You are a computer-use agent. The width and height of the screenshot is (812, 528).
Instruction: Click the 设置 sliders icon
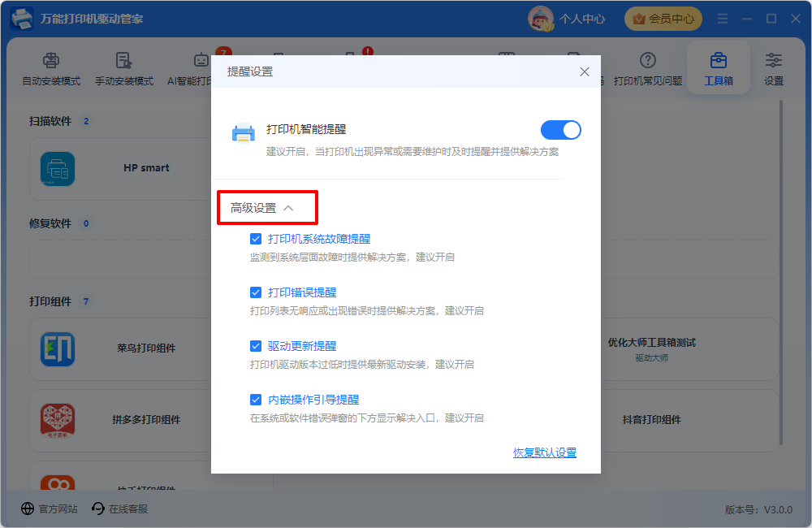click(774, 60)
